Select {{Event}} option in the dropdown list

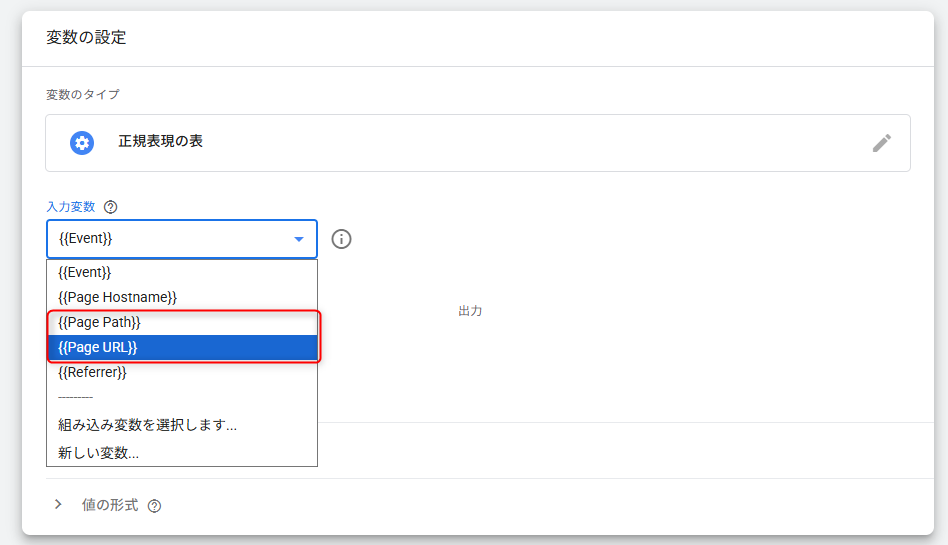tap(85, 272)
